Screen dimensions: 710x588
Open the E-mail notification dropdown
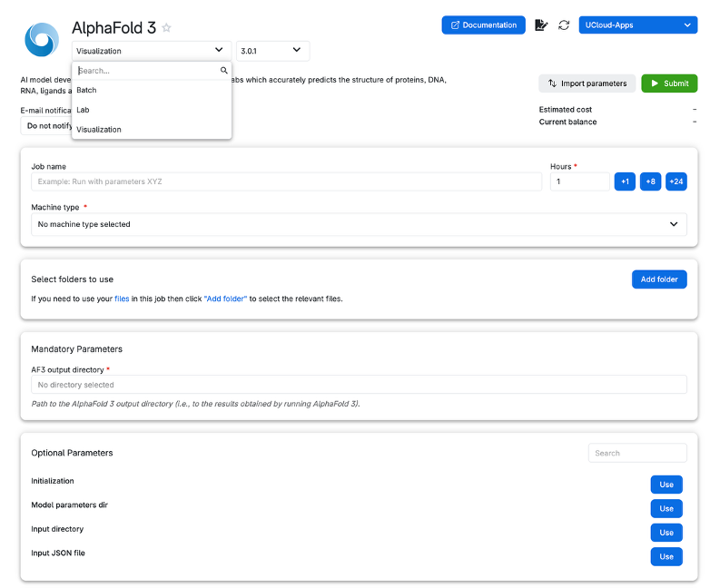click(x=46, y=126)
